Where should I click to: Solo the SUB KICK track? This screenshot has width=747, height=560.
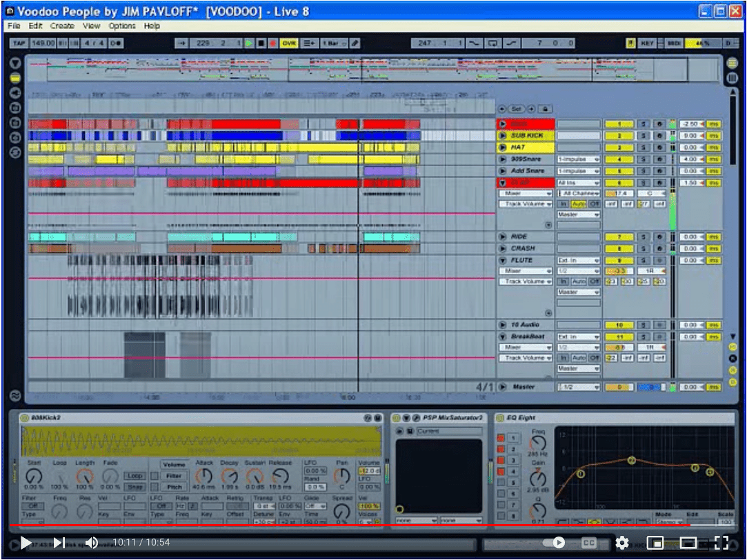644,136
